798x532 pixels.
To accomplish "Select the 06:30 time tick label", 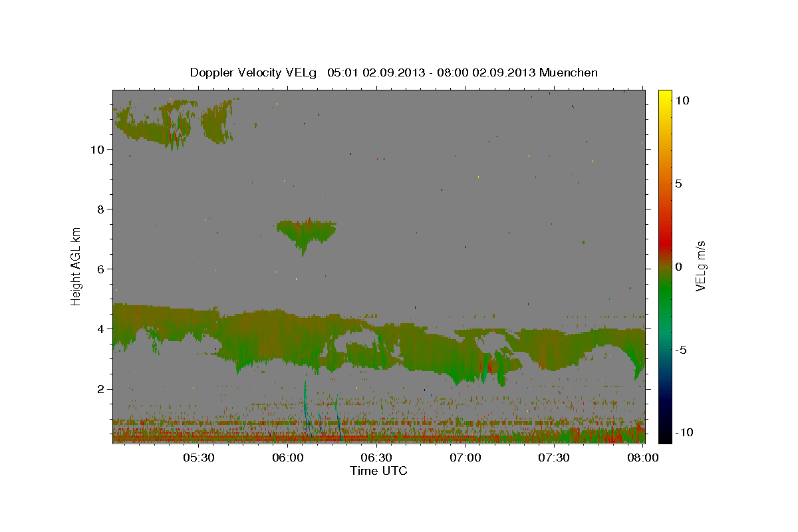I will click(376, 458).
